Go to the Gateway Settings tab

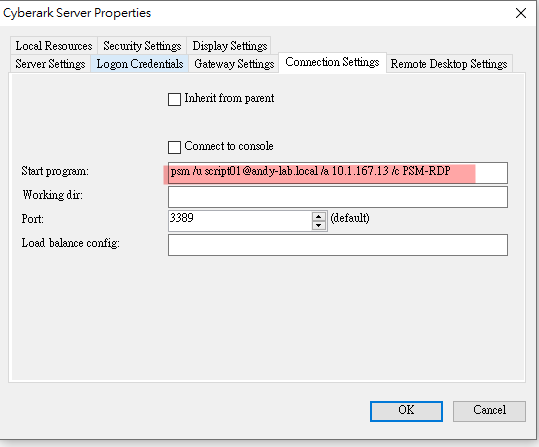[234, 64]
